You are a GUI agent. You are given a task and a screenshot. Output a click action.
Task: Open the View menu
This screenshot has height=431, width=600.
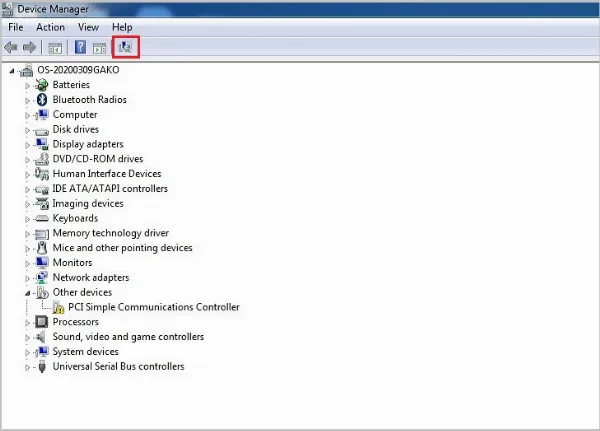(88, 27)
